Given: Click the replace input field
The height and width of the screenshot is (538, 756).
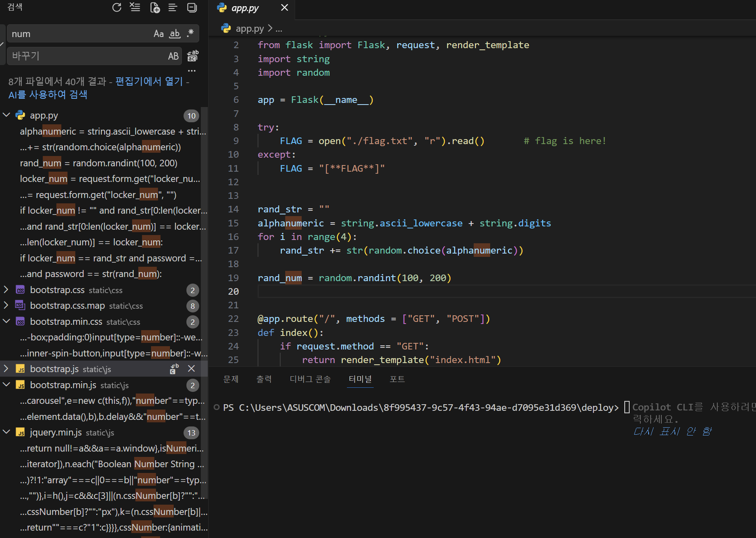Looking at the screenshot, I should (x=86, y=56).
